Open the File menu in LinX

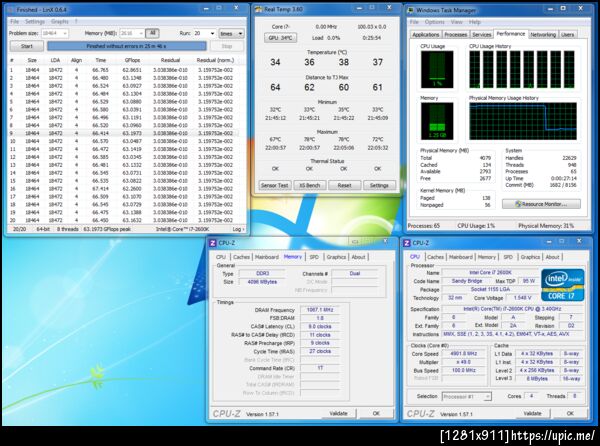[x=14, y=21]
